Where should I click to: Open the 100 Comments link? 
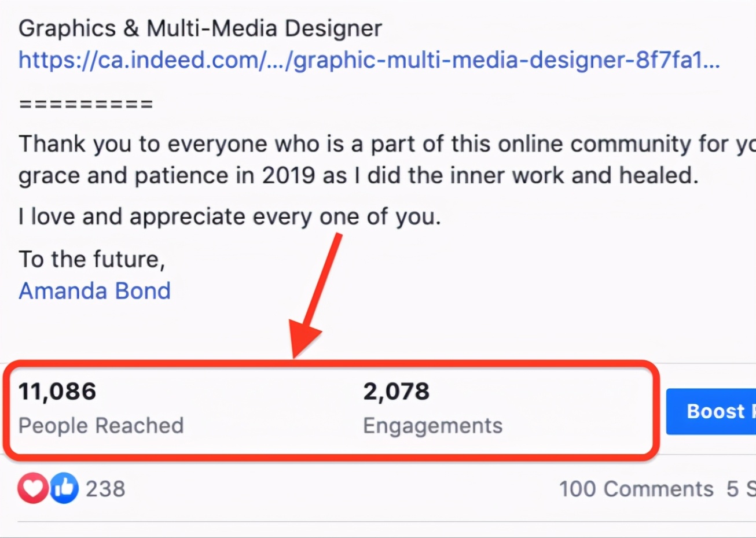click(x=636, y=489)
